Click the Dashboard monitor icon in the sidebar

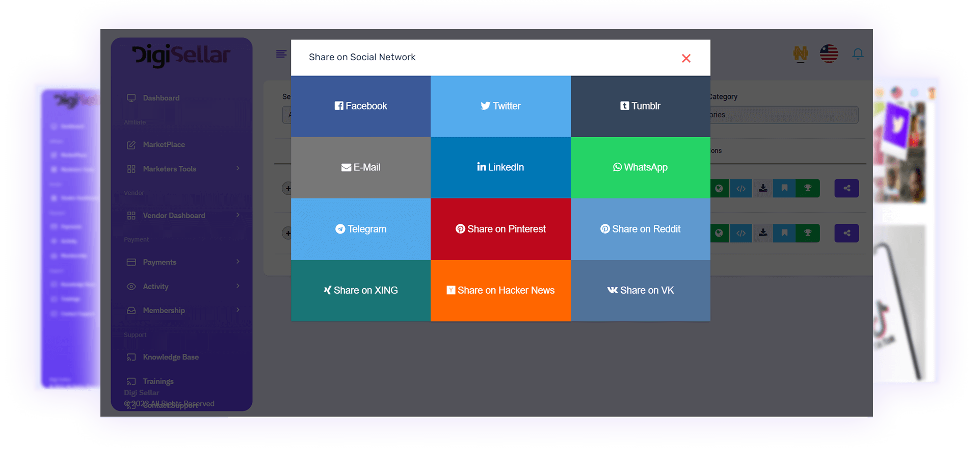pyautogui.click(x=131, y=98)
